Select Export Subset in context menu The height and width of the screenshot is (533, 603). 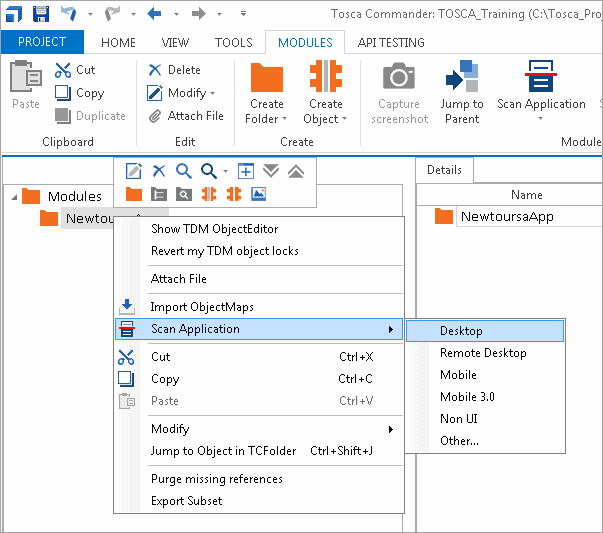click(259, 501)
